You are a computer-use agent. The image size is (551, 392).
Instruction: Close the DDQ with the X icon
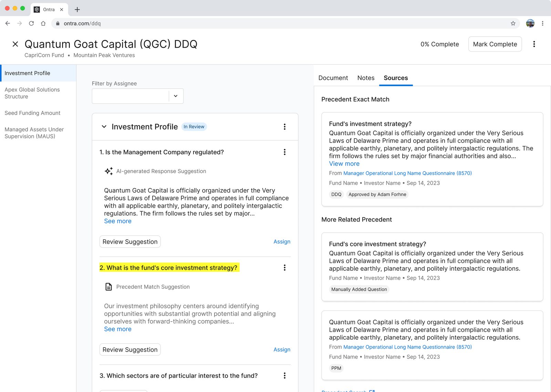[x=15, y=44]
